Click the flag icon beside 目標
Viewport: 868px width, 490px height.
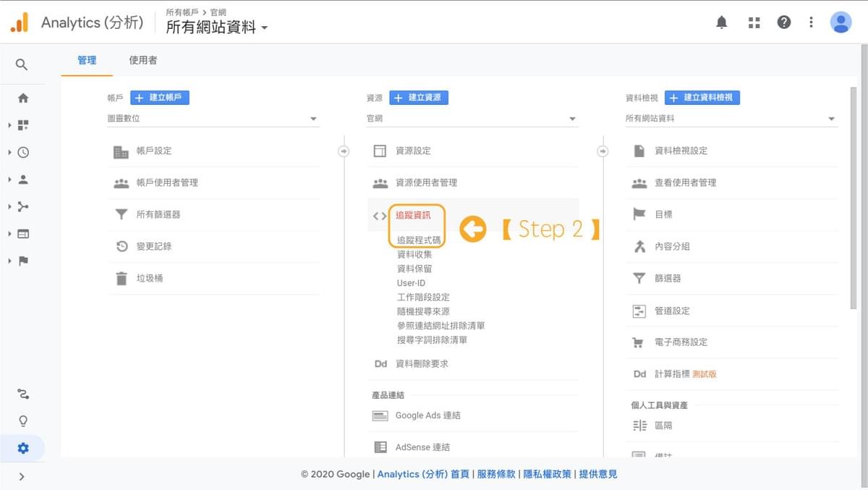(639, 214)
